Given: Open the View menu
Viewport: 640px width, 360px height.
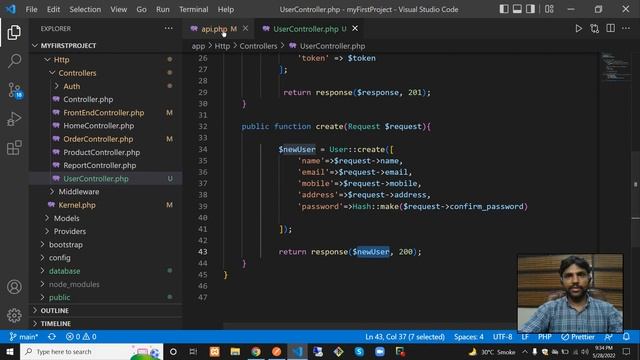Looking at the screenshot, I should pos(118,9).
